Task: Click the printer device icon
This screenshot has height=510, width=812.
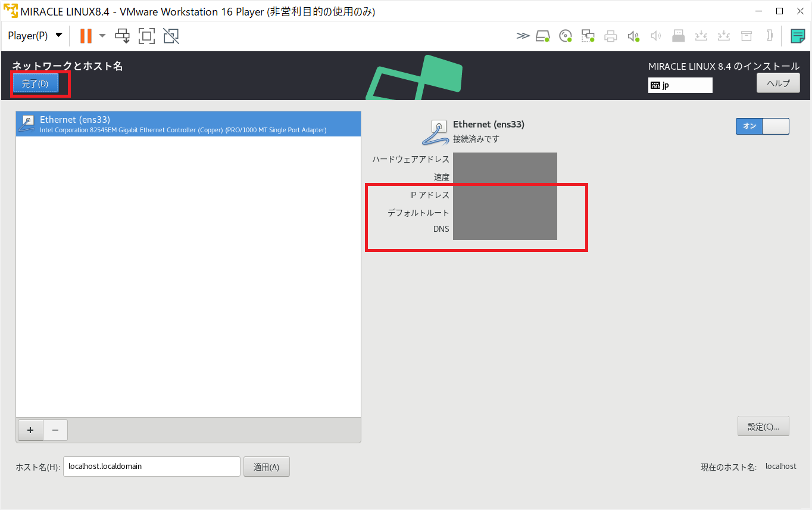Action: coord(611,36)
